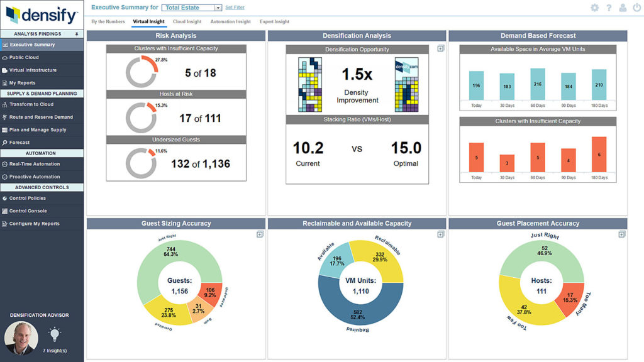Expand the Guest Sizing Accuracy chart popout
This screenshot has height=362, width=644.
[258, 233]
